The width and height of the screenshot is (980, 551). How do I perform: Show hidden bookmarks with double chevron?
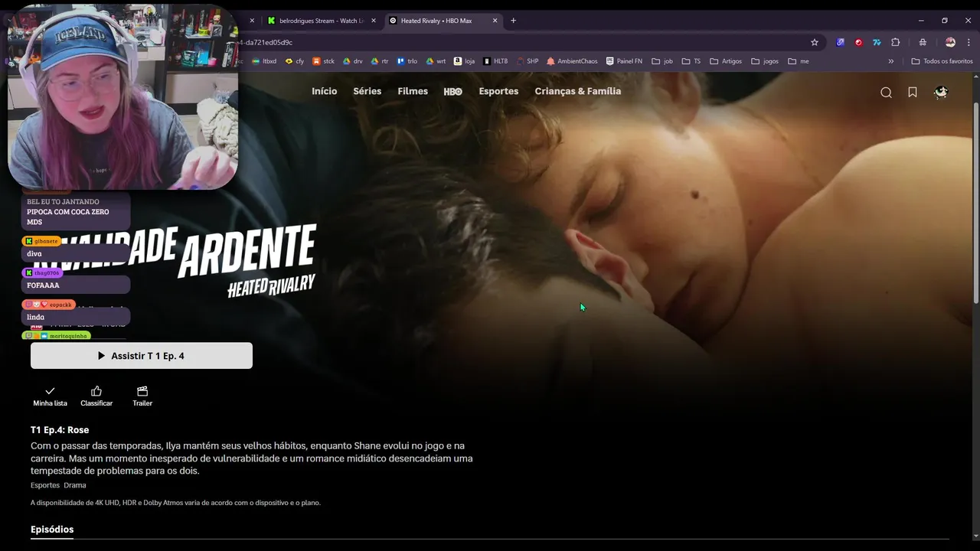click(890, 61)
